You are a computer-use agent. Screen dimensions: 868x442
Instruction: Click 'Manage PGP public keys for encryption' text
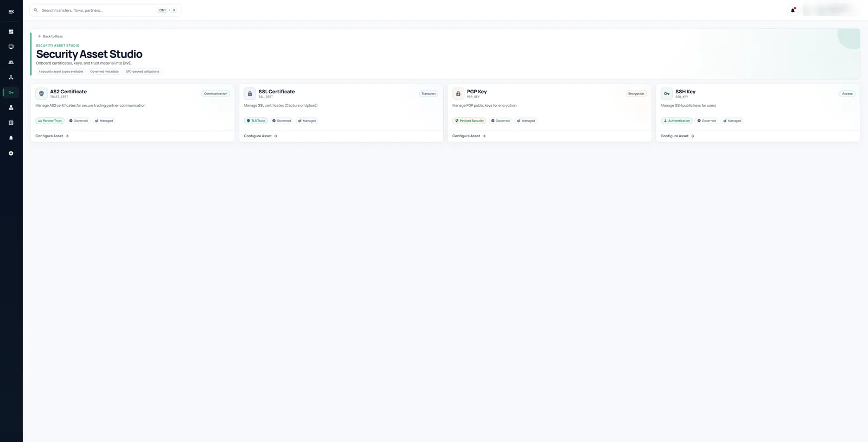484,106
